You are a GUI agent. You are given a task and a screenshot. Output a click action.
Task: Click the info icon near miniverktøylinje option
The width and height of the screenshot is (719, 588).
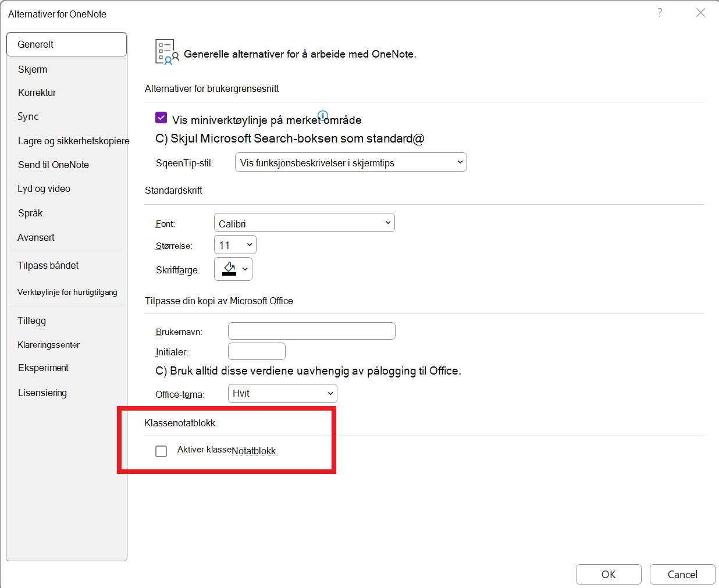[x=323, y=115]
